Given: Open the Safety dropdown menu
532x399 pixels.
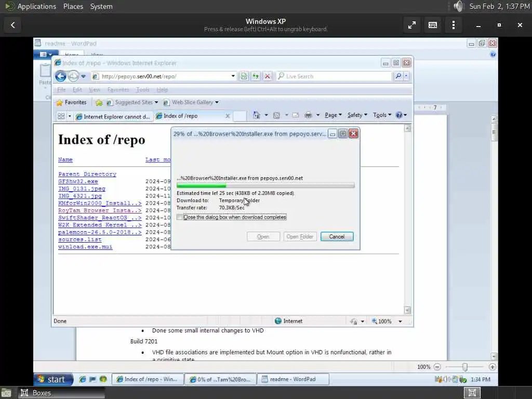Looking at the screenshot, I should (357, 115).
